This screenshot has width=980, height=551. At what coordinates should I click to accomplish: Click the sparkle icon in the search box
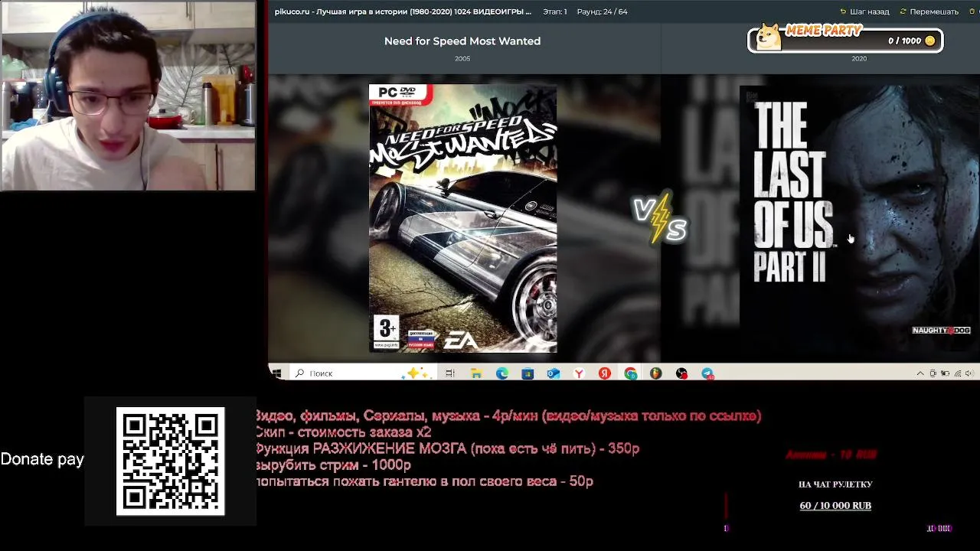[417, 373]
